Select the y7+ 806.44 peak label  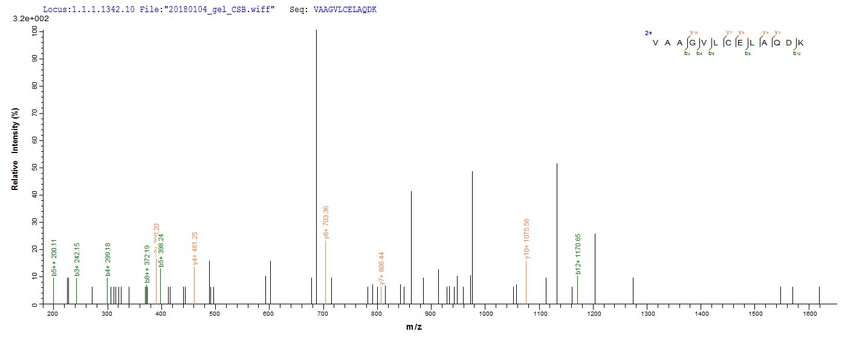point(381,269)
